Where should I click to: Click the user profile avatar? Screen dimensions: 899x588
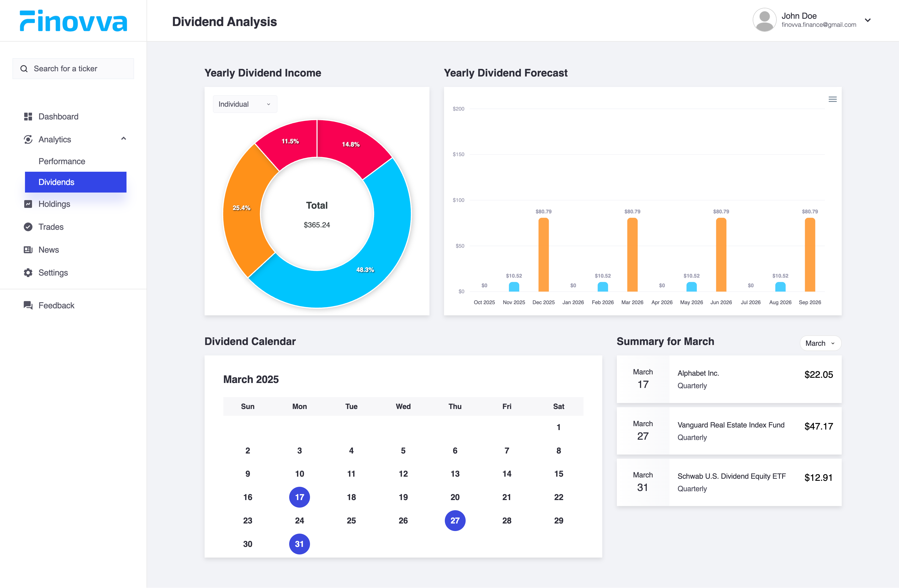tap(764, 20)
